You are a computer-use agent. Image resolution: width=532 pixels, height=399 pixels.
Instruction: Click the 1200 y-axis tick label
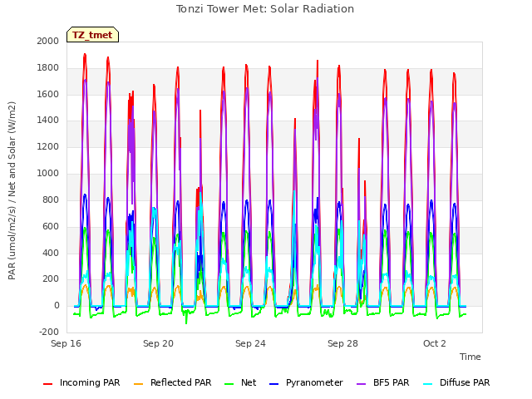point(48,147)
